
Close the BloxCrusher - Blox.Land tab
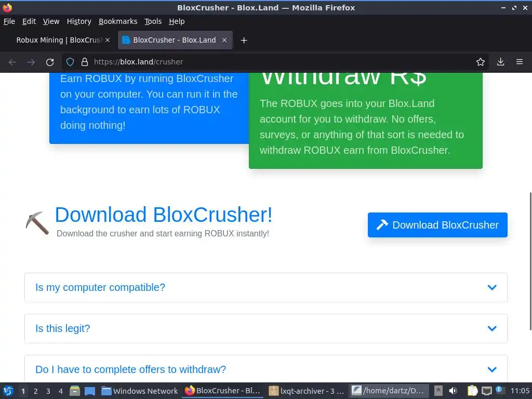coord(224,40)
